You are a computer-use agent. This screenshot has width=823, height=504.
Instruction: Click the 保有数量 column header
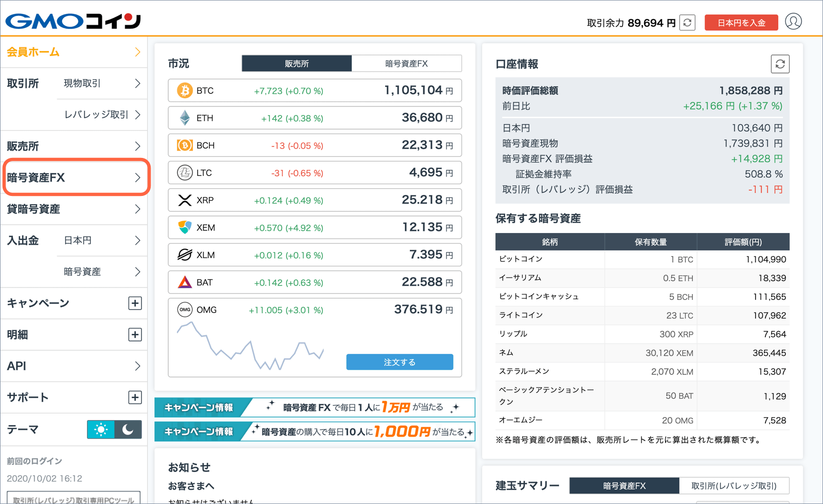[651, 242]
